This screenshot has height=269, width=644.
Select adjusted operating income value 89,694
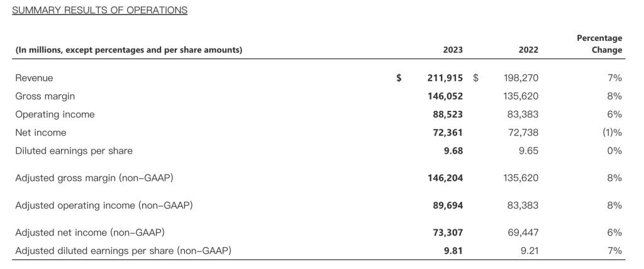[448, 205]
